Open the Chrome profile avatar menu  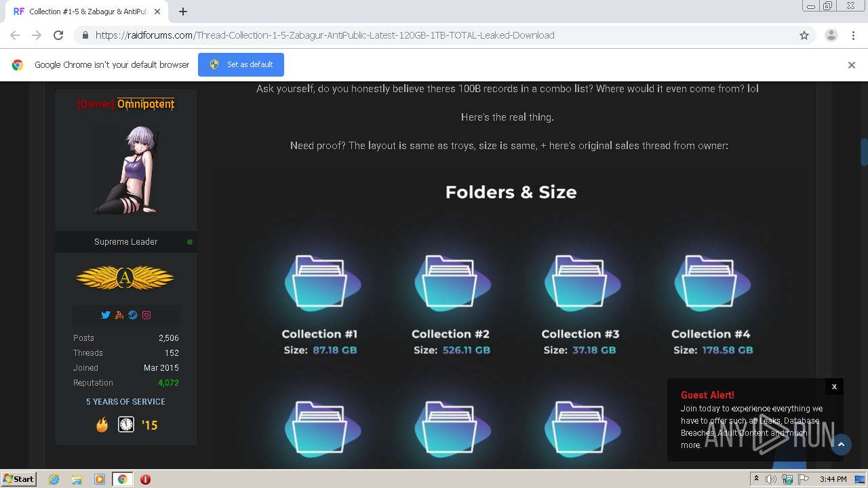click(x=831, y=35)
